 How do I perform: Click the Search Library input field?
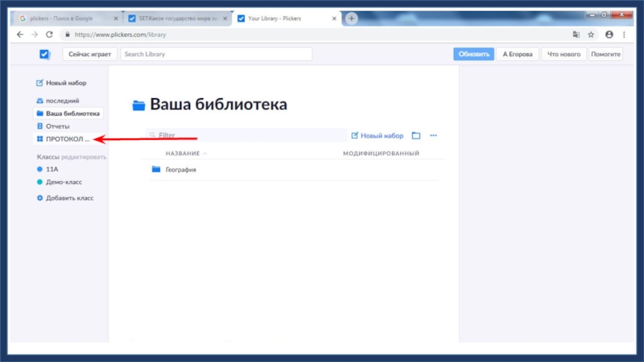pyautogui.click(x=216, y=54)
